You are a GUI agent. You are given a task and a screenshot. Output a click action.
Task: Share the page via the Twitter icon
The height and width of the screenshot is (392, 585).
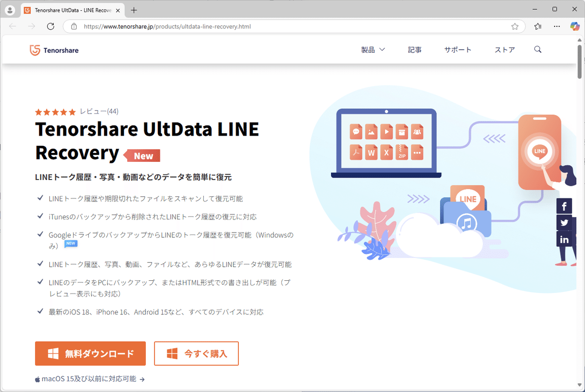[564, 223]
